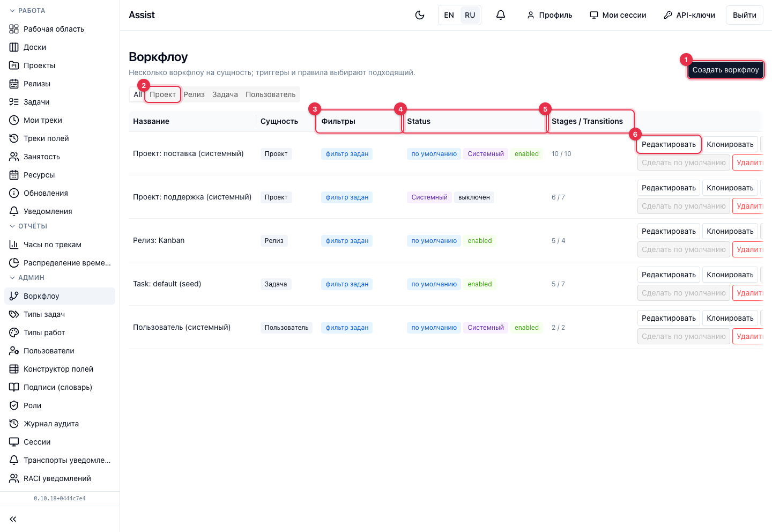
Task: Open Рабочая область from its grid icon
Action: (14, 29)
